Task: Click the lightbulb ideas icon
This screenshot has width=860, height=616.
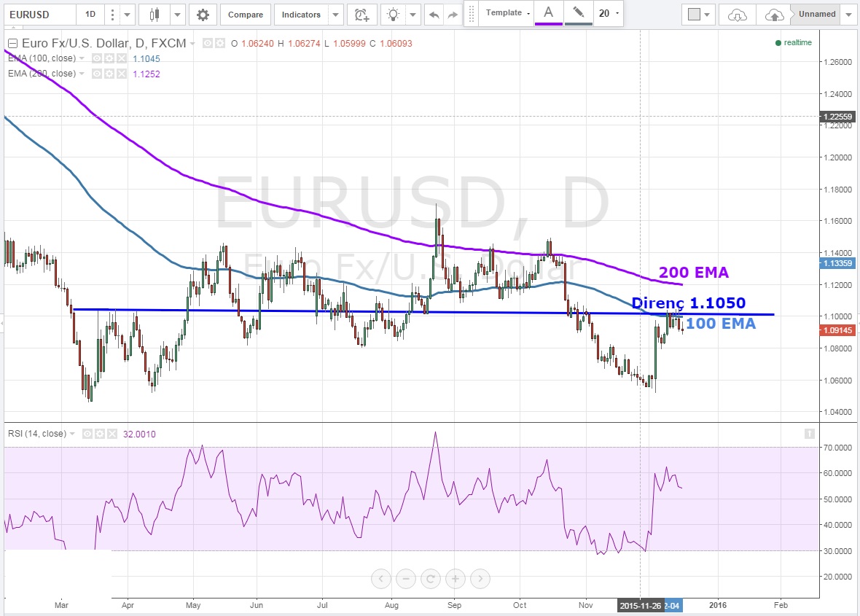Action: pos(394,15)
